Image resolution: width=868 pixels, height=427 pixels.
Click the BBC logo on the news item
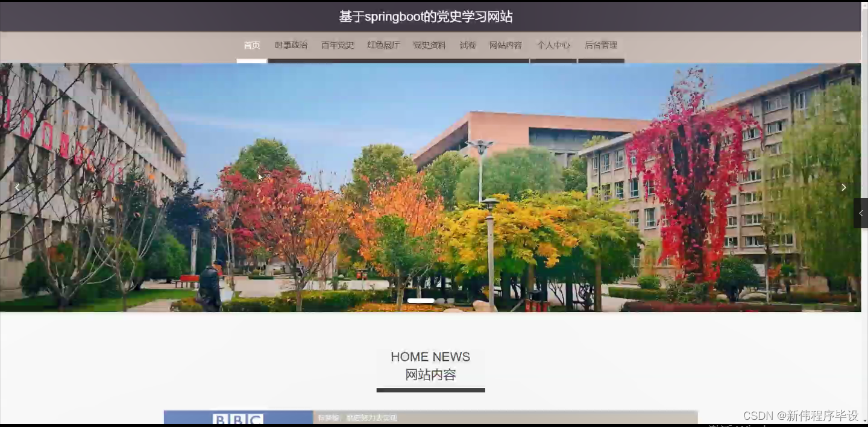[x=238, y=418]
